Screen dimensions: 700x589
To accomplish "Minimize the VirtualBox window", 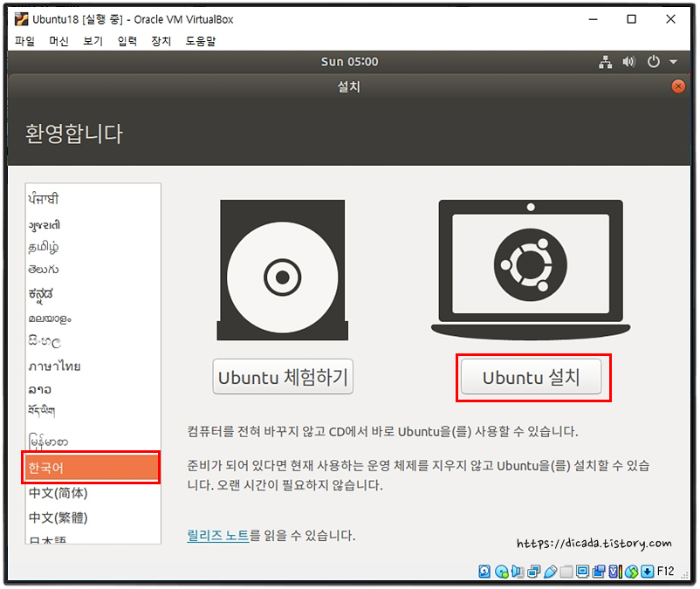I will [x=593, y=19].
